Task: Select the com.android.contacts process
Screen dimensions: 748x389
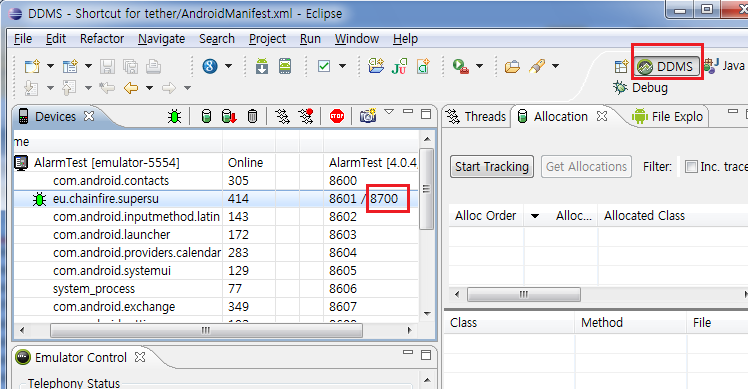Action: [x=216, y=181]
